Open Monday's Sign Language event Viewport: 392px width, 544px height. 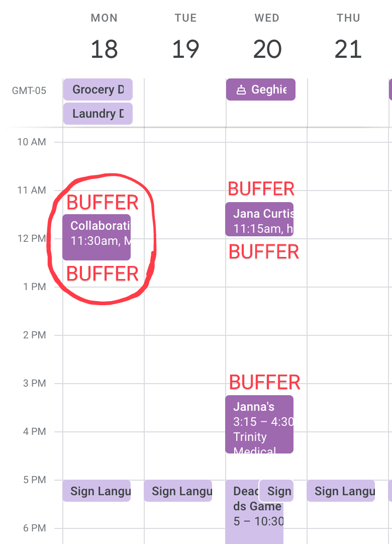click(96, 491)
